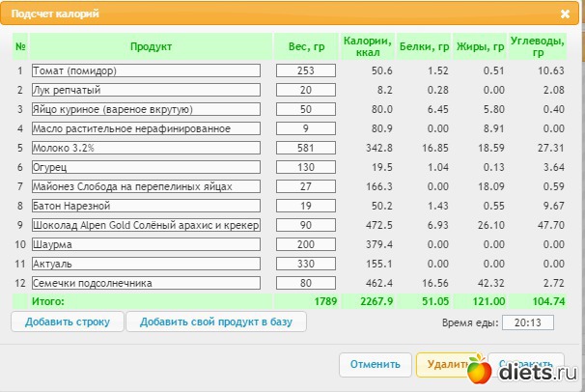Click the weight field showing 253
The width and height of the screenshot is (585, 392).
[306, 70]
